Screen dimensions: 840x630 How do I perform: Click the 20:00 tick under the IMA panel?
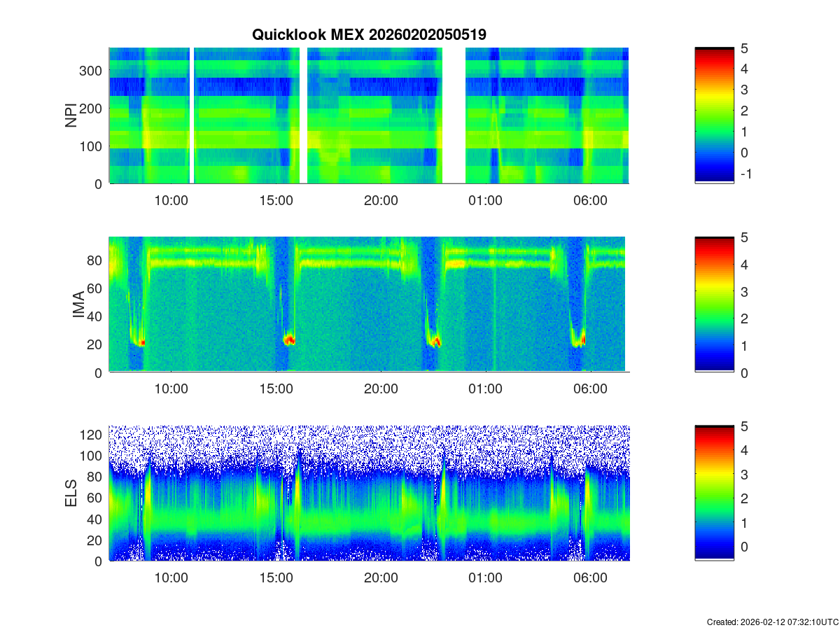pos(381,389)
